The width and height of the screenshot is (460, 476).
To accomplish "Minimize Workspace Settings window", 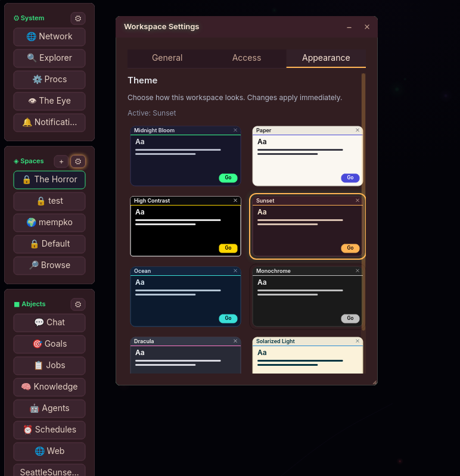I will (349, 27).
